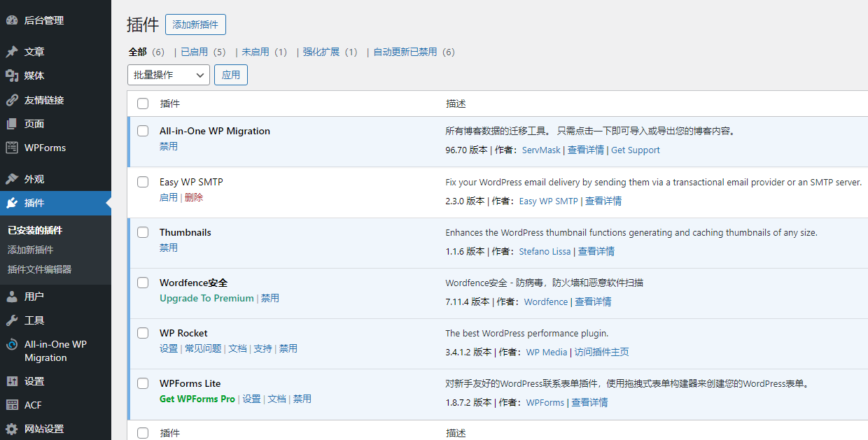Filter plugins by 已启用 tab
This screenshot has width=868, height=440.
pos(194,52)
